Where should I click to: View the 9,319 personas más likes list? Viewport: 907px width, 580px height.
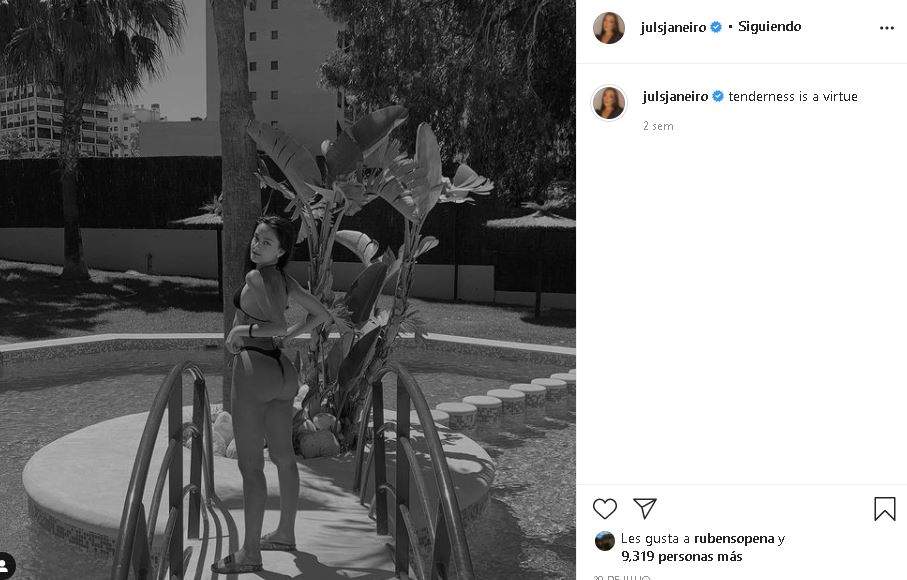pos(681,556)
